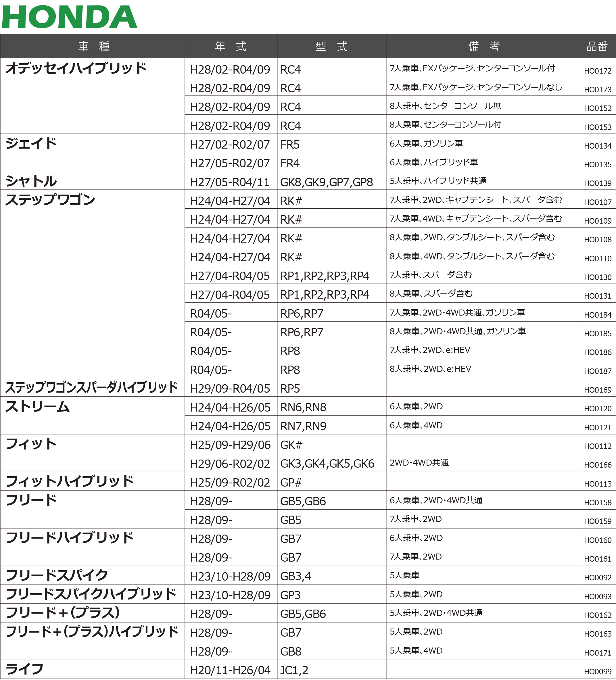Click part number HO0171
Screen dimensions: 616x680
tap(597, 653)
